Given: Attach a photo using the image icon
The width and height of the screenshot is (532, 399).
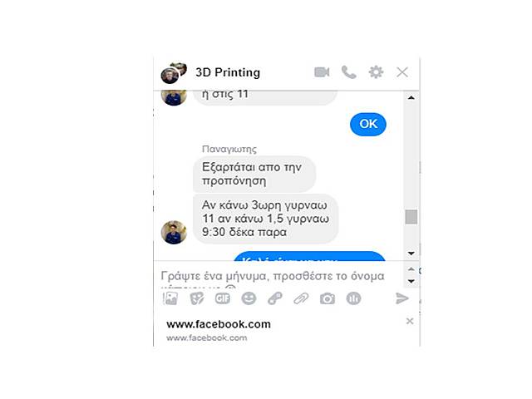Looking at the screenshot, I should point(170,298).
